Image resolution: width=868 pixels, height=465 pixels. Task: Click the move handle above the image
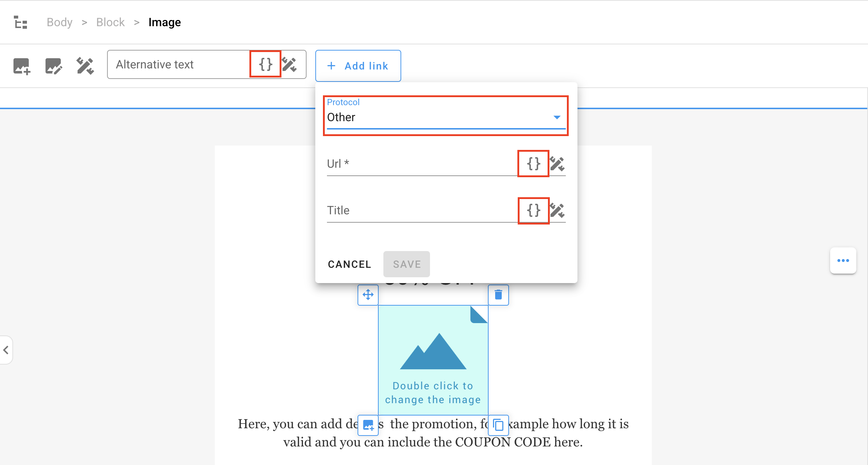[x=368, y=295]
